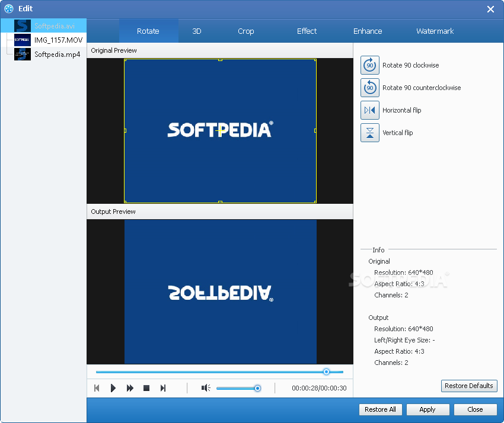Jump to previous frame button
The height and width of the screenshot is (423, 504).
click(x=97, y=388)
